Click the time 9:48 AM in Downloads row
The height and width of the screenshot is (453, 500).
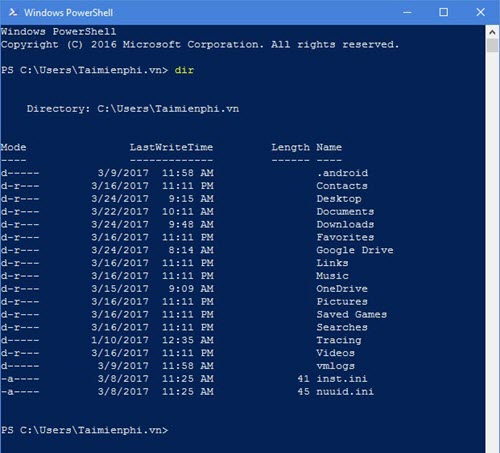[x=191, y=224]
